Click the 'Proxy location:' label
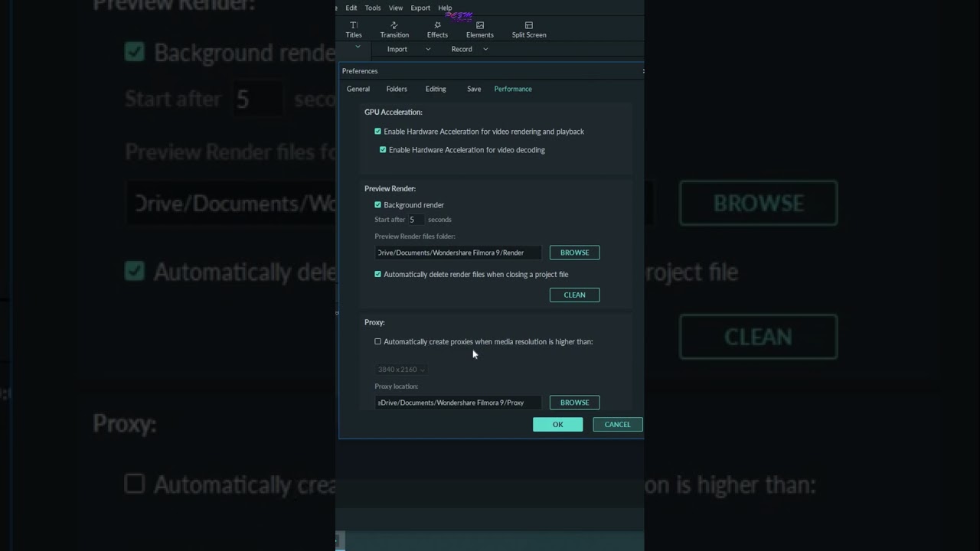Viewport: 980px width, 551px height. 397,386
